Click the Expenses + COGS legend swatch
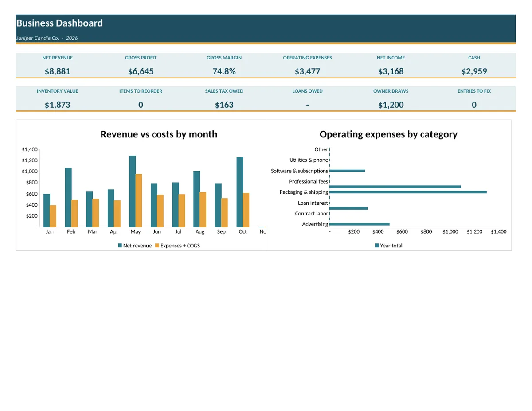Viewport: 532px width, 411px height. [x=157, y=246]
